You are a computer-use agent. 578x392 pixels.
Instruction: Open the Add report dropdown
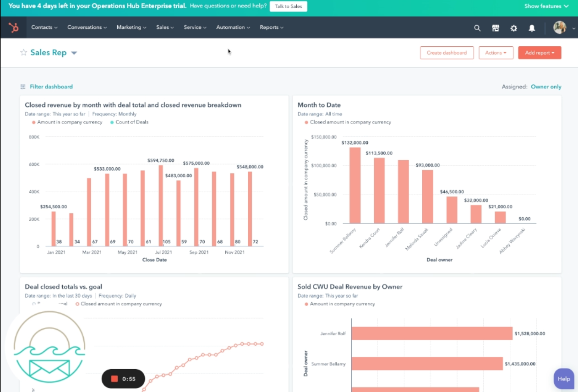[540, 53]
